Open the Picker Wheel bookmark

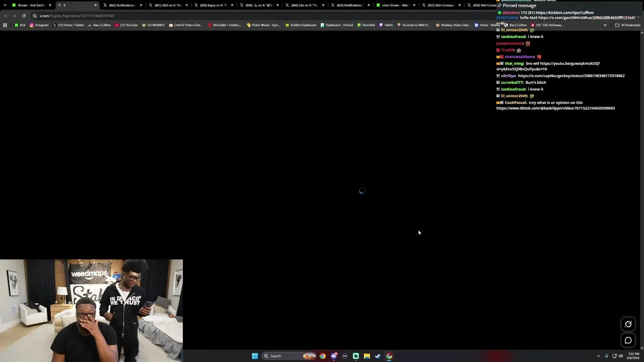coord(263,25)
